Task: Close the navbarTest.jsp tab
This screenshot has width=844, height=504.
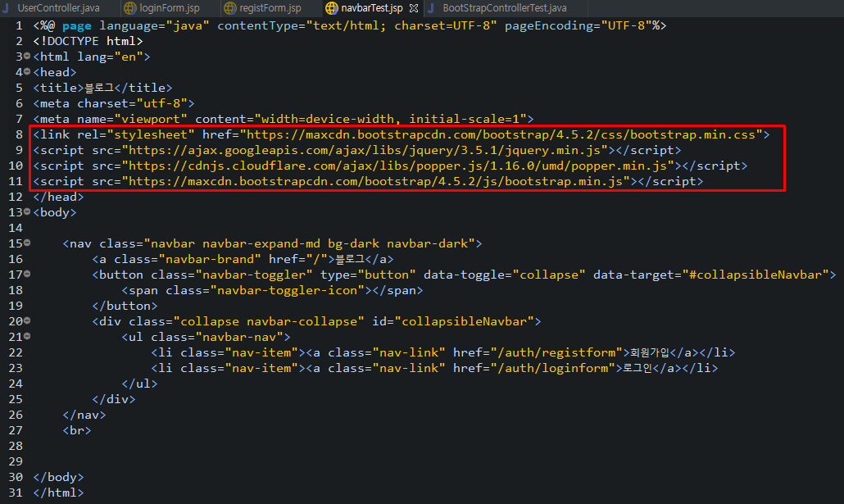Action: pos(413,8)
